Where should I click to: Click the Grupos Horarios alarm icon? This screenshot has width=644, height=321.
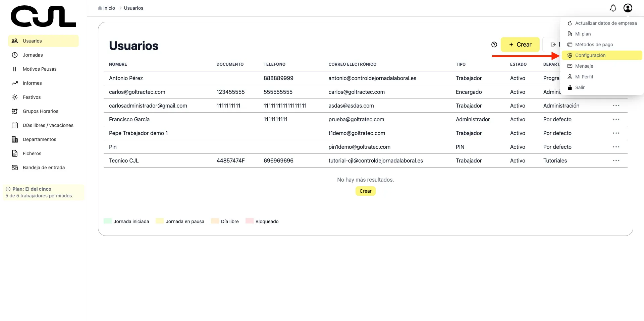(15, 111)
